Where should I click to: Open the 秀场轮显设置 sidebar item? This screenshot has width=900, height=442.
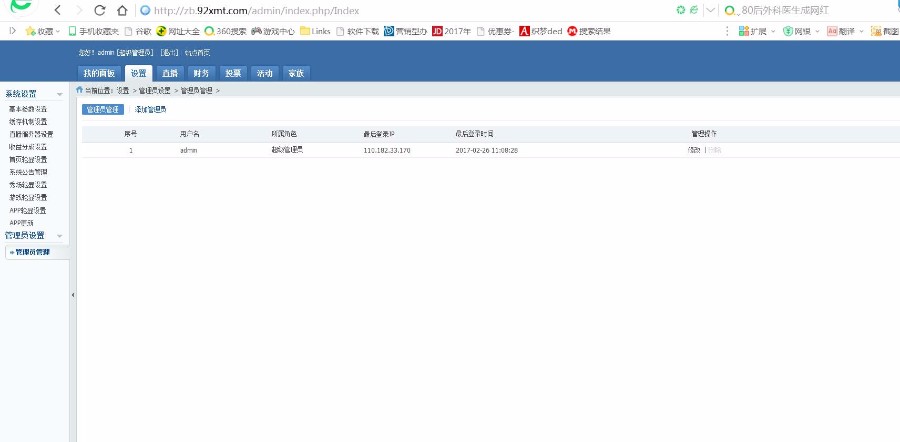point(28,185)
